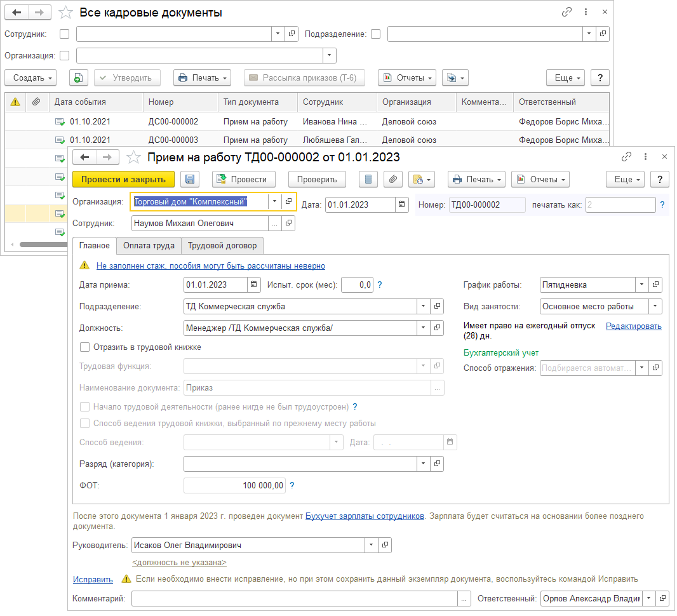
Task: Click the document movements list icon
Action: pyautogui.click(x=368, y=179)
